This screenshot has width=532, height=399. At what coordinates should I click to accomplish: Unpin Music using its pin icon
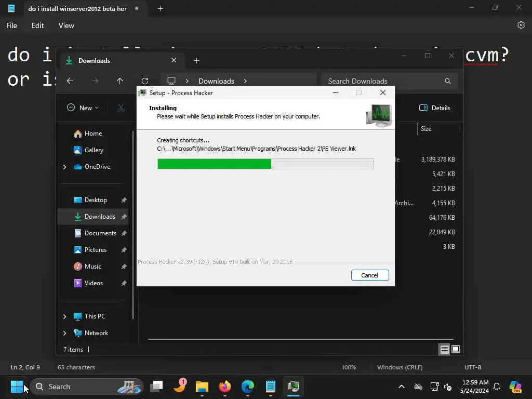(124, 267)
